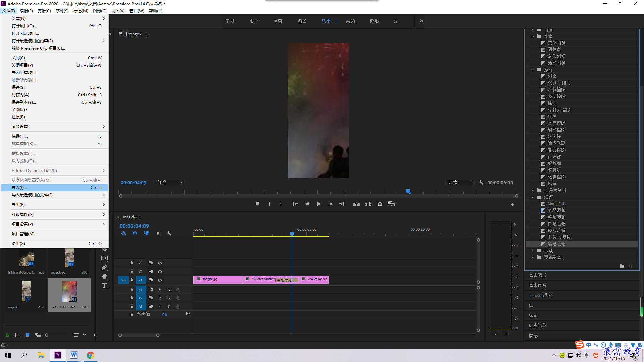Click Mark Out bracket icon
This screenshot has height=362, width=644.
tap(280, 204)
